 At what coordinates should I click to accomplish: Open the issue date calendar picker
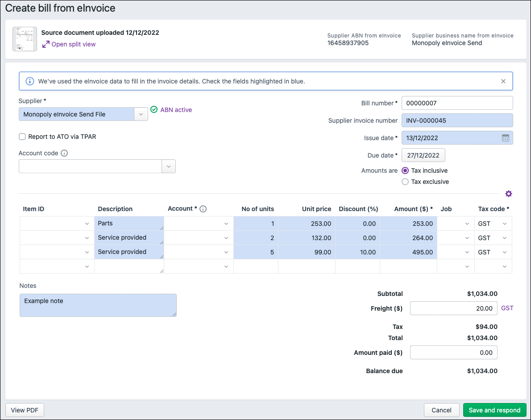pyautogui.click(x=505, y=138)
